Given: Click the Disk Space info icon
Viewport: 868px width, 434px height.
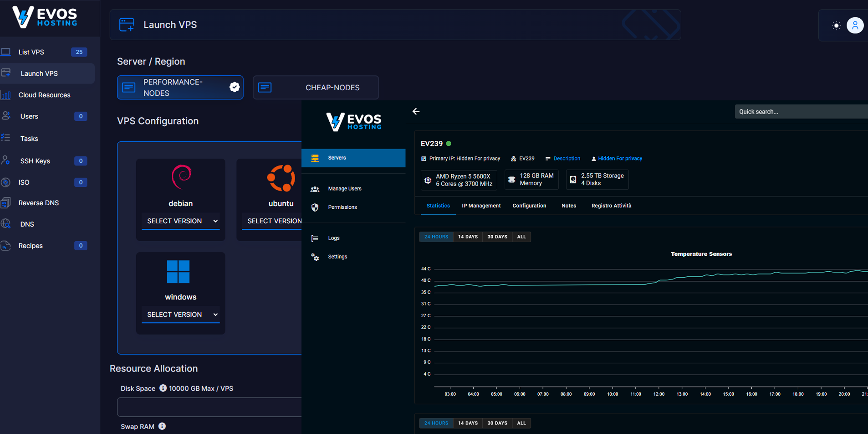Looking at the screenshot, I should [x=163, y=388].
